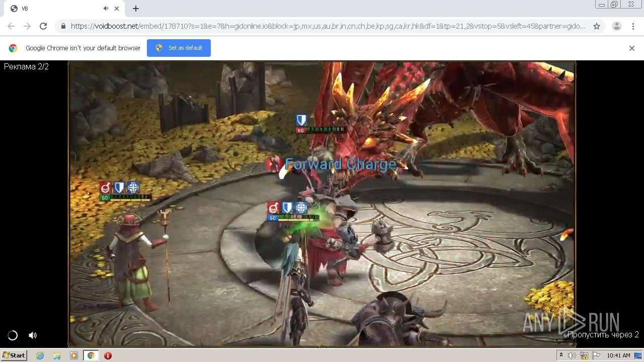Go forward to the next page
Image resolution: width=644 pixels, height=362 pixels.
[x=27, y=26]
